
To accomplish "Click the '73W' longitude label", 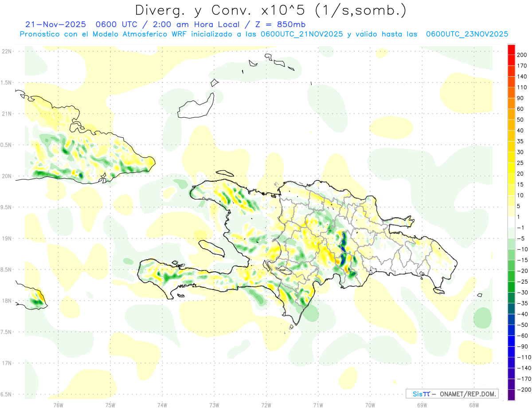I will tap(214, 405).
